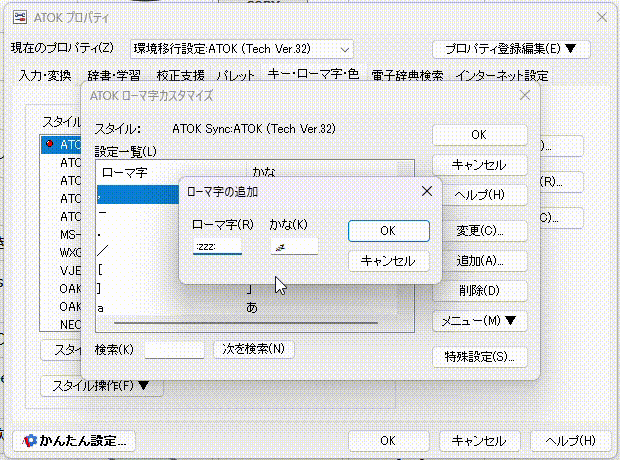Click OK in the ローマ字の追加 dialog
Image resolution: width=620 pixels, height=460 pixels.
[x=388, y=231]
